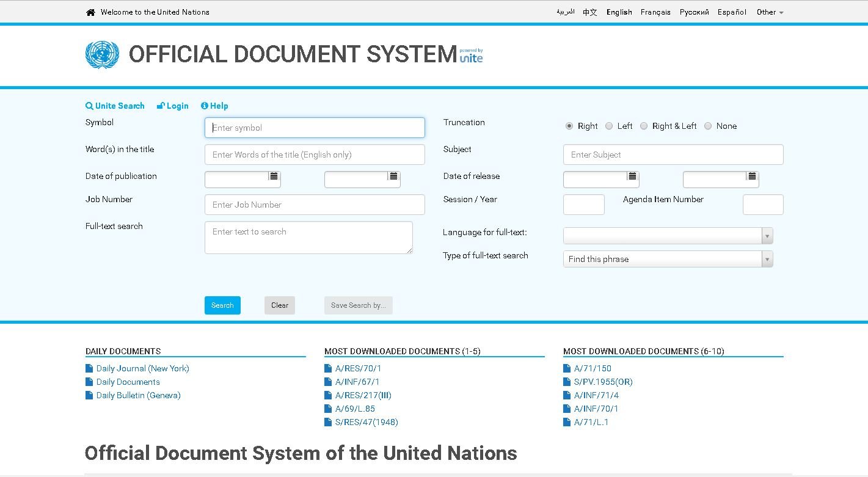Open document A/69/L.85
The width and height of the screenshot is (868, 477).
355,409
